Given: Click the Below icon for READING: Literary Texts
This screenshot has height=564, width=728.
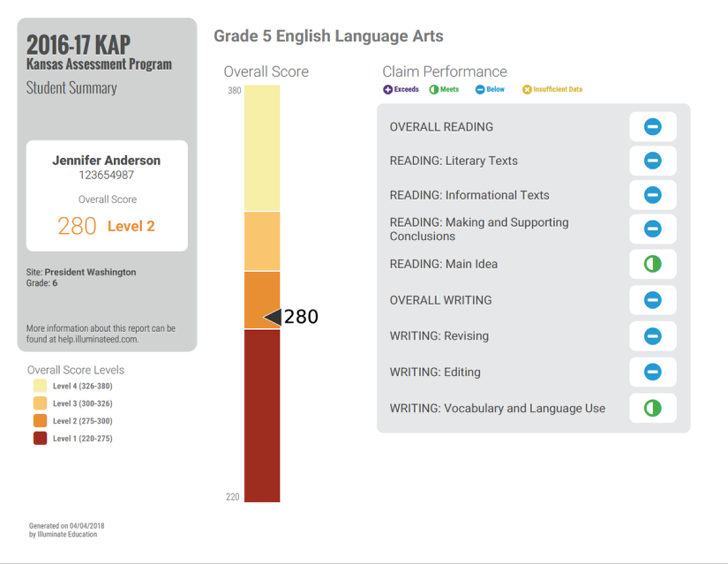Looking at the screenshot, I should point(652,161).
